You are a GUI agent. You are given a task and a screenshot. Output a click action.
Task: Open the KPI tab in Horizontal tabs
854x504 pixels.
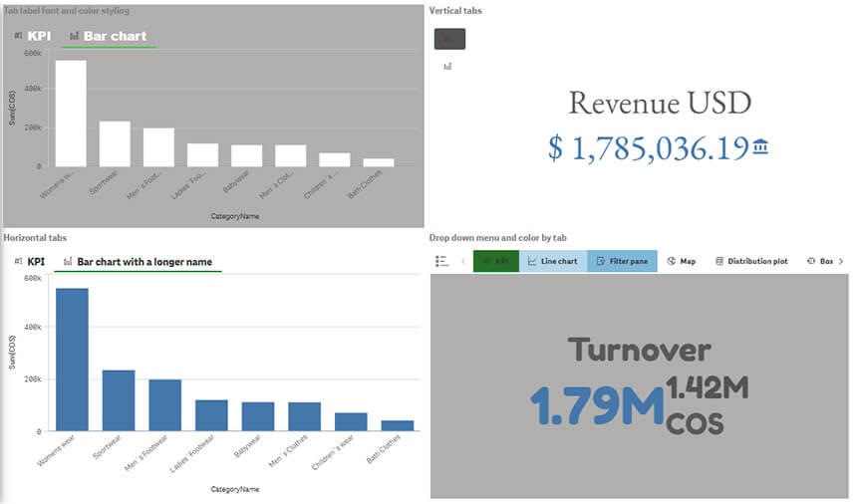click(x=30, y=261)
